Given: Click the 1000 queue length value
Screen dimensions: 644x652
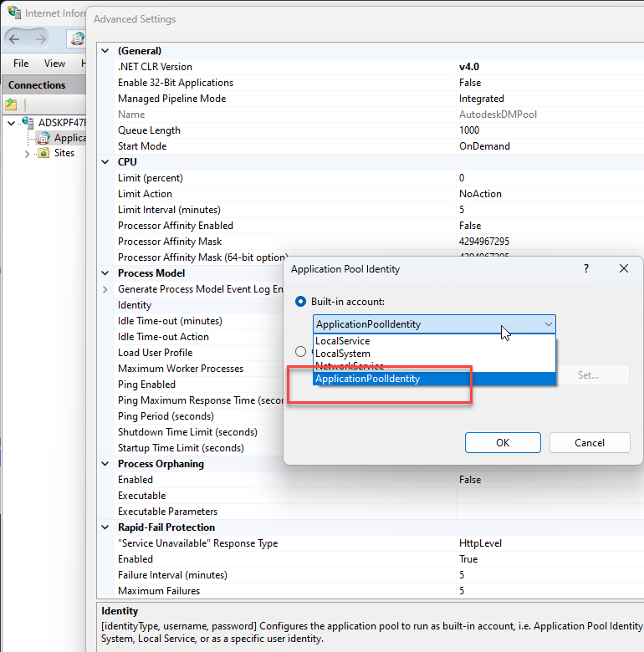Looking at the screenshot, I should [549, 130].
